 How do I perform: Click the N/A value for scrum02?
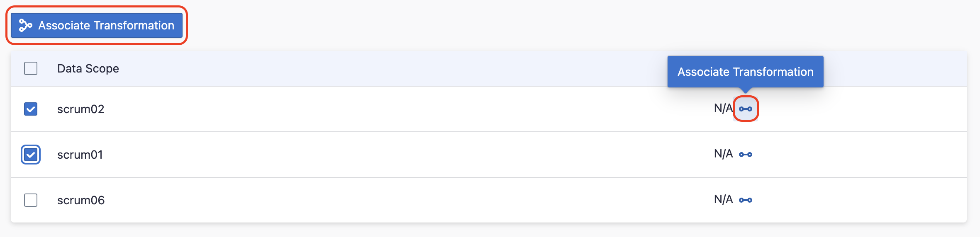[x=723, y=109]
